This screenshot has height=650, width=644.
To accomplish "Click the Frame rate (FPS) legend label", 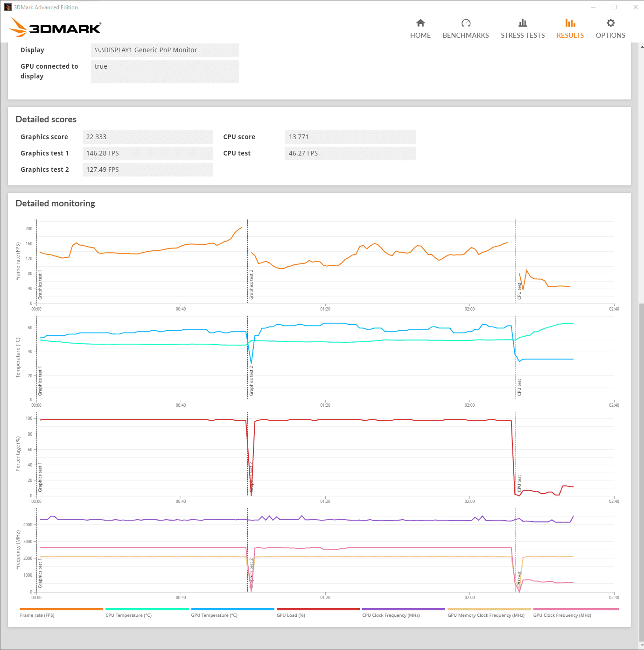I will tap(37, 615).
